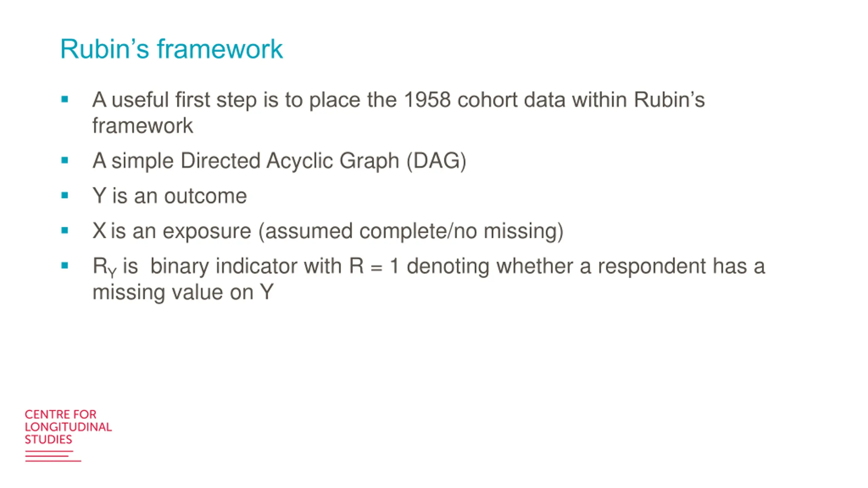Click the red lines beneath the logo text
This screenshot has height=488, width=868.
53,456
